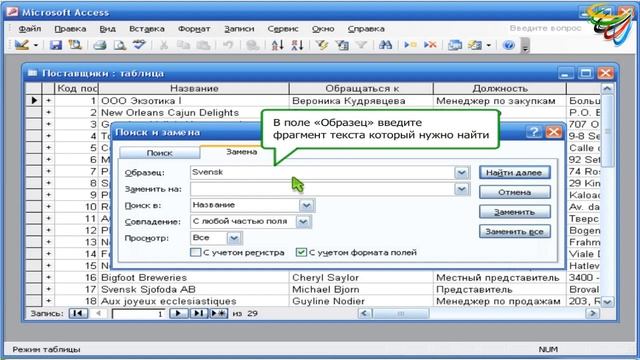Click the record number field
Image resolution: width=640 pixels, height=360 pixels.
pyautogui.click(x=139, y=313)
